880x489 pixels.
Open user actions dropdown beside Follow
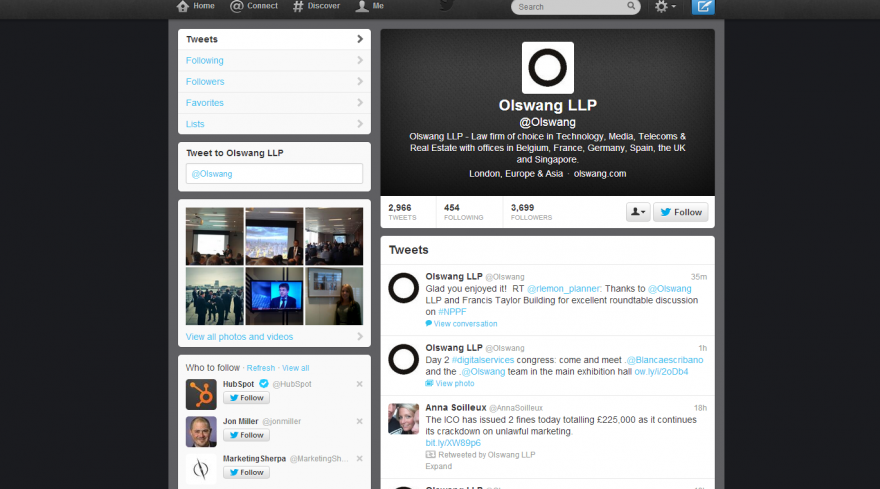638,212
